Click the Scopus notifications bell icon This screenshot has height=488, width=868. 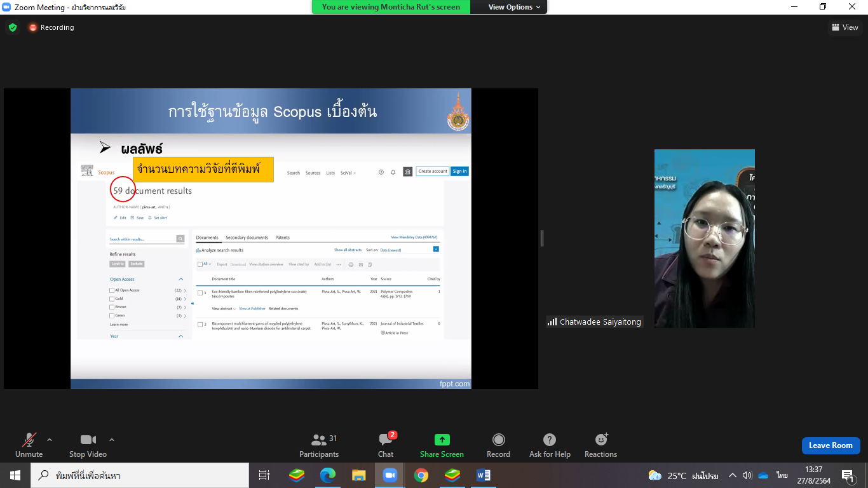pyautogui.click(x=393, y=172)
